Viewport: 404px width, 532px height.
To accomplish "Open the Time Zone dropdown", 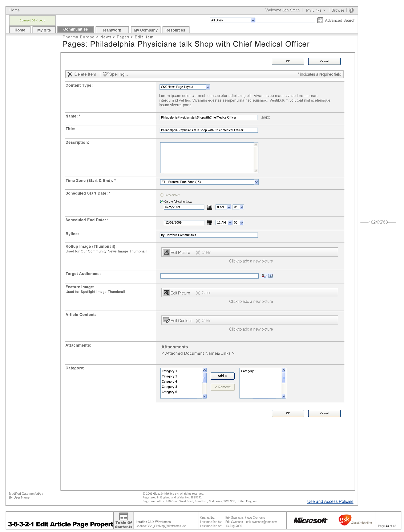I will [256, 182].
